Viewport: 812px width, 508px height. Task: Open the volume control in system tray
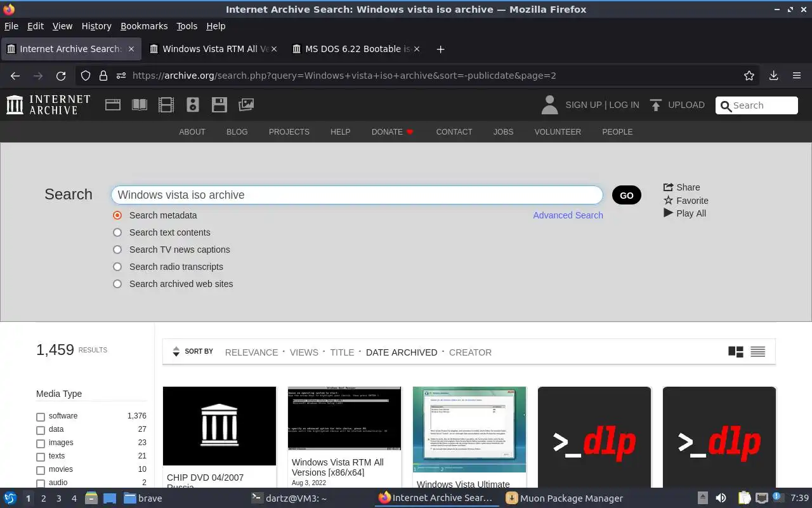[x=721, y=498]
